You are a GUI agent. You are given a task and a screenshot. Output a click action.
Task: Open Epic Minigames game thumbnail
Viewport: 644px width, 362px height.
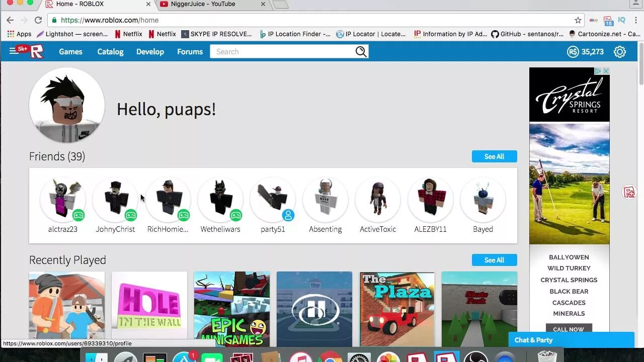click(232, 309)
